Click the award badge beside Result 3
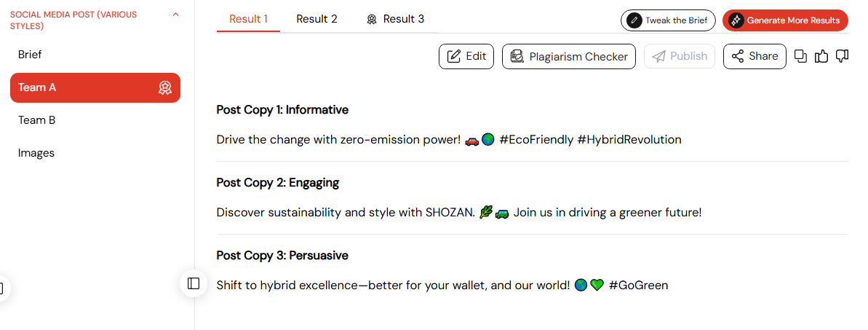 (372, 20)
